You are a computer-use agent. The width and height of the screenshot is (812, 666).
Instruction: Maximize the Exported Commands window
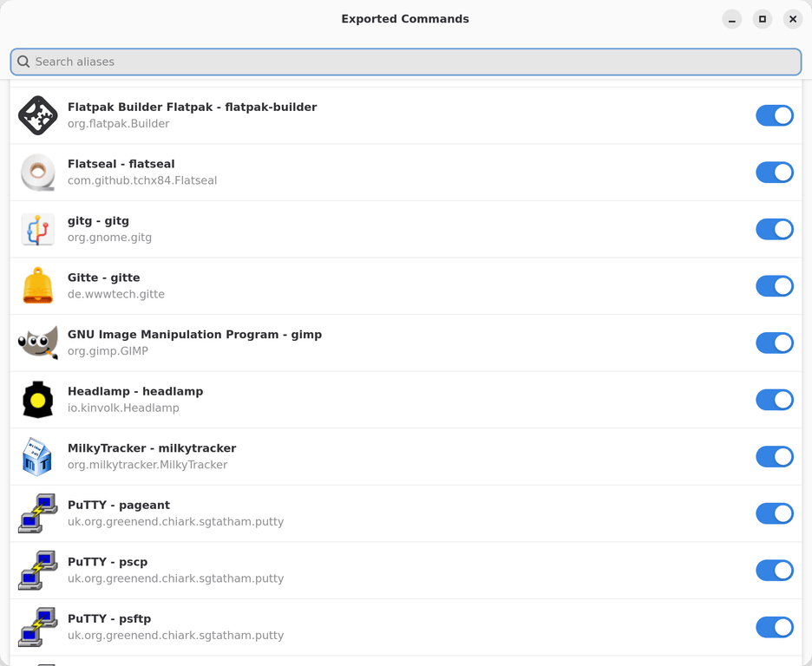coord(763,19)
